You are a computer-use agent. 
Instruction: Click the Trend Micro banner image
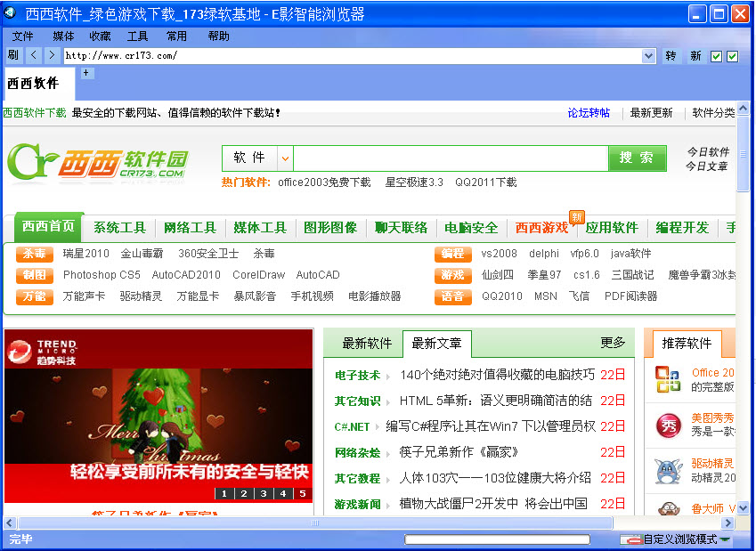pyautogui.click(x=159, y=416)
